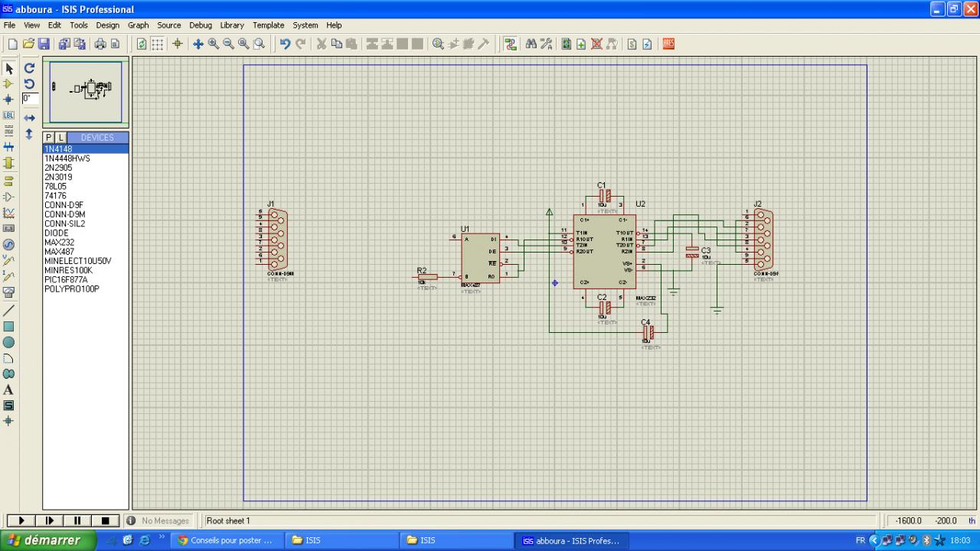Click the P pick devices button

(x=48, y=138)
